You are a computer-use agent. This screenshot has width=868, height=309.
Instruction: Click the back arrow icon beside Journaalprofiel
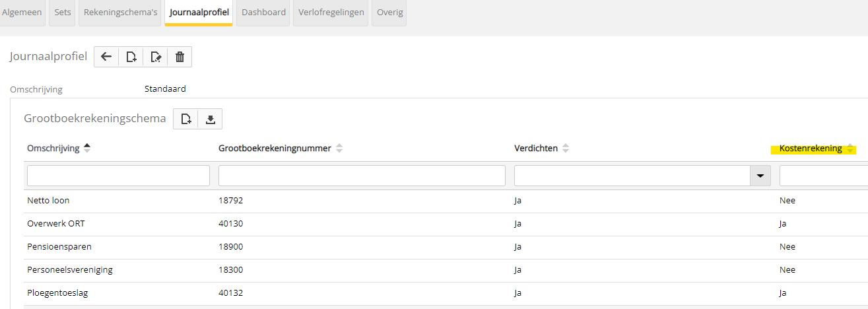[x=106, y=57]
